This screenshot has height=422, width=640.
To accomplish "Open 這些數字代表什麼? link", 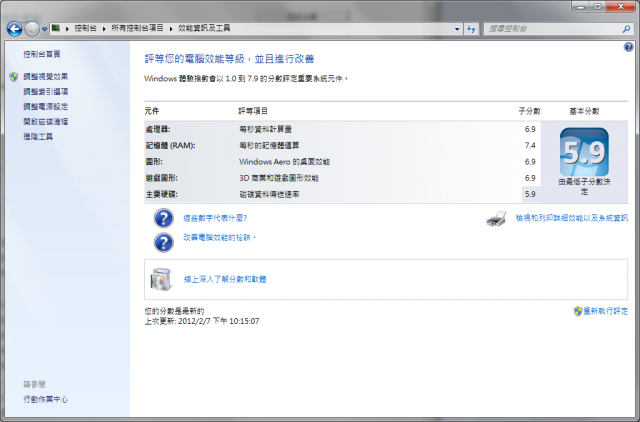I will [215, 218].
